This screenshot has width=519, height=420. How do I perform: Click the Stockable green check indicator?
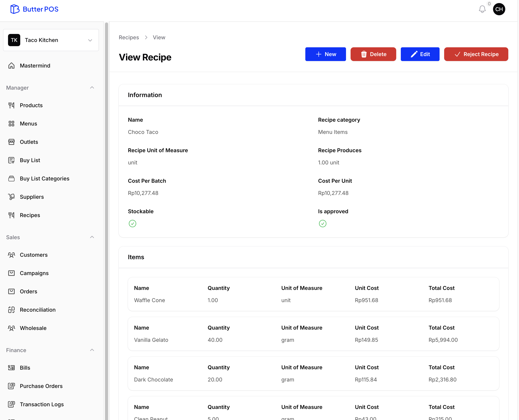tap(133, 224)
